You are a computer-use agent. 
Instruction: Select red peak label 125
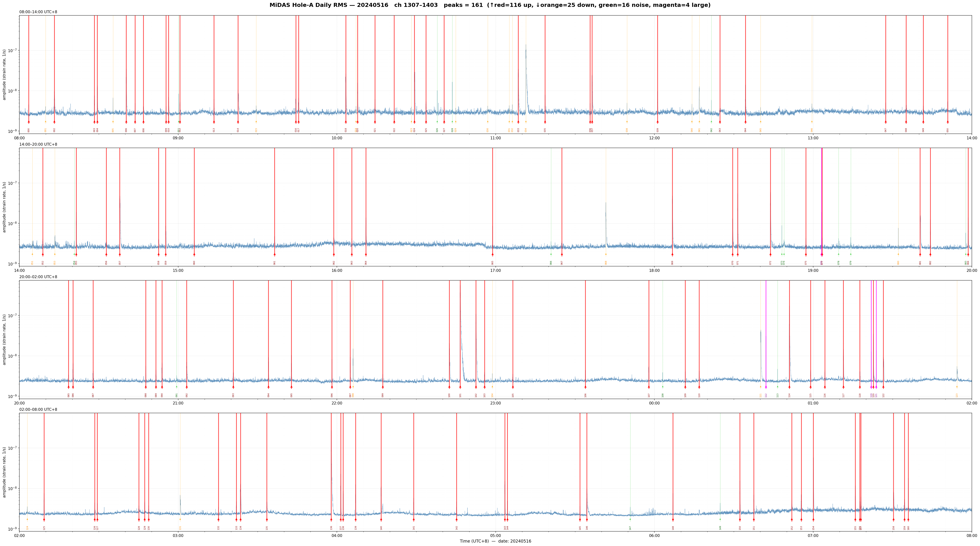click(x=44, y=528)
